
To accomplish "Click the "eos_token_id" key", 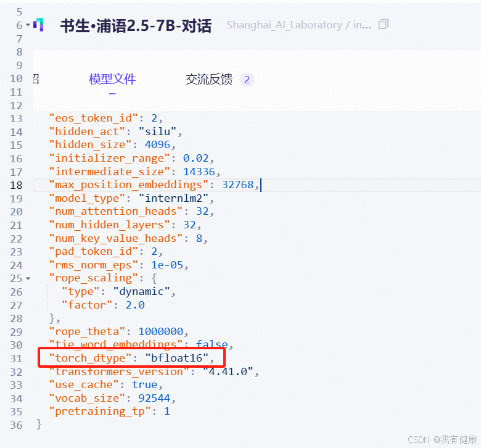I will [x=94, y=118].
